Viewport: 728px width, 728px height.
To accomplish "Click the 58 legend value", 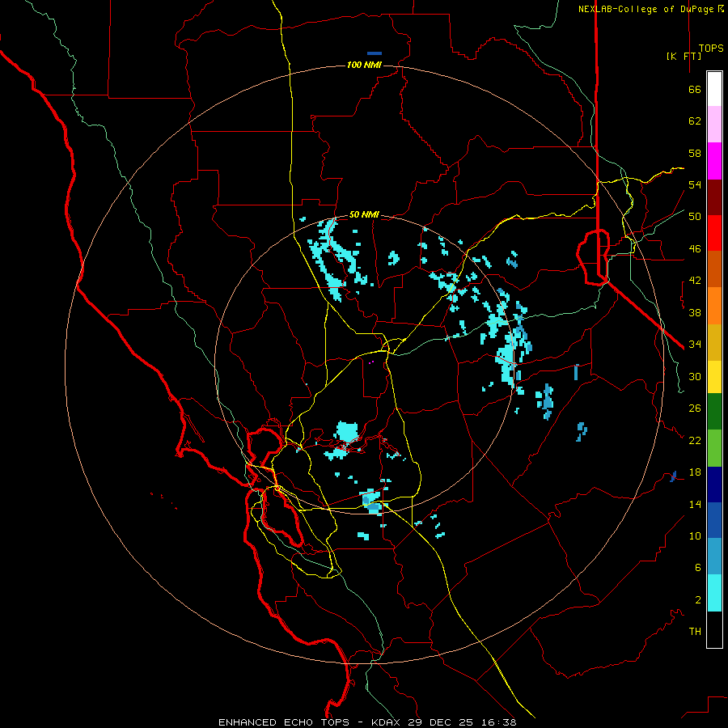I will (x=695, y=153).
